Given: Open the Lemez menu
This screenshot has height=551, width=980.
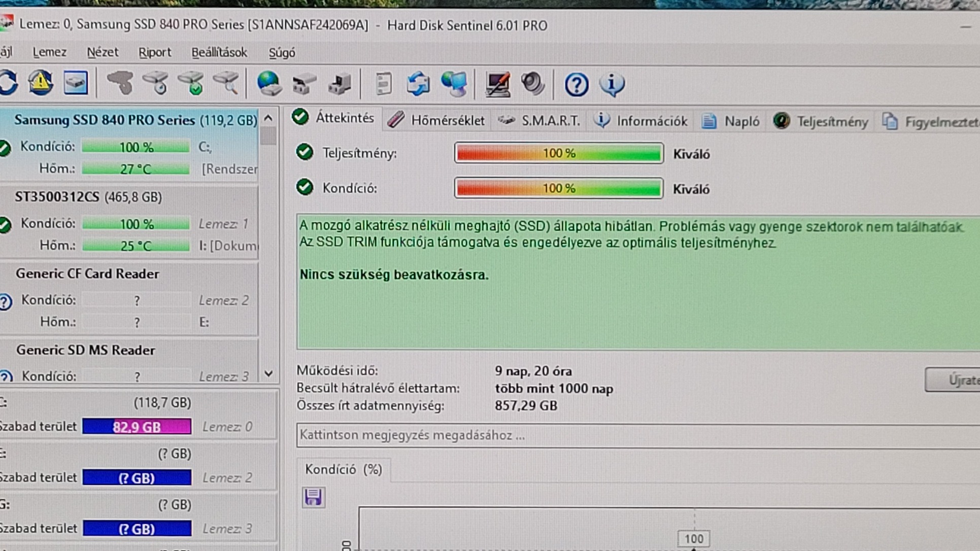Looking at the screenshot, I should tap(49, 52).
